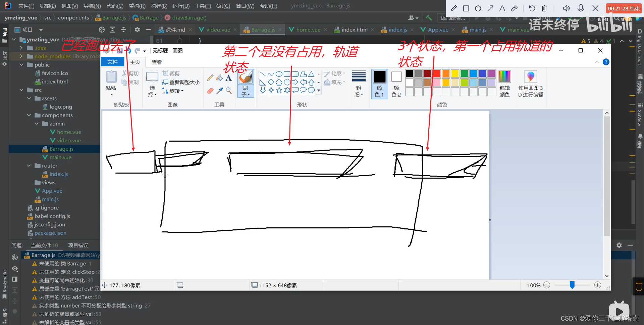This screenshot has width=644, height=325.
Task: Expand the node_modules folder
Action: 21,56
